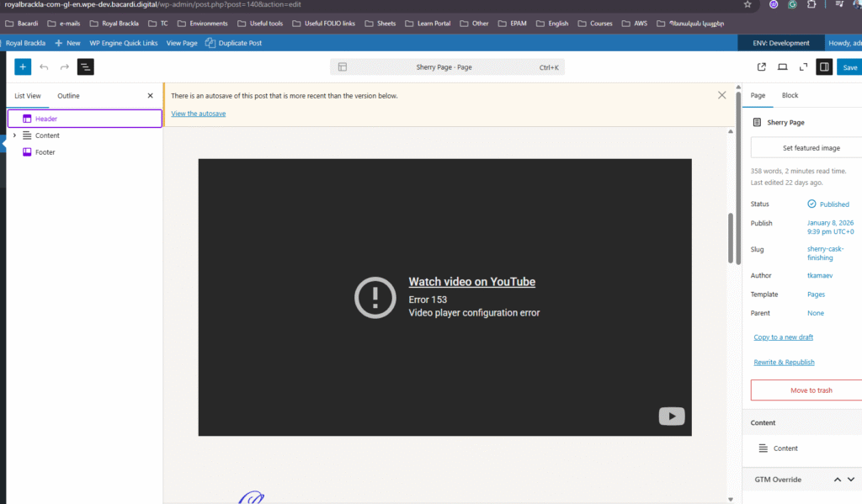Screen dimensions: 862x504
Task: Move GTM Override panel up
Action: [838, 480]
